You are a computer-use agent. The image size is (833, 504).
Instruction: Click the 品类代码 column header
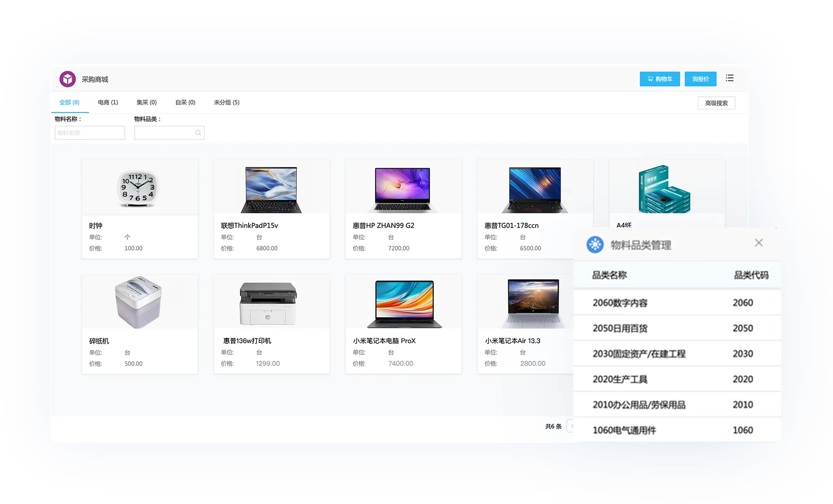[751, 276]
